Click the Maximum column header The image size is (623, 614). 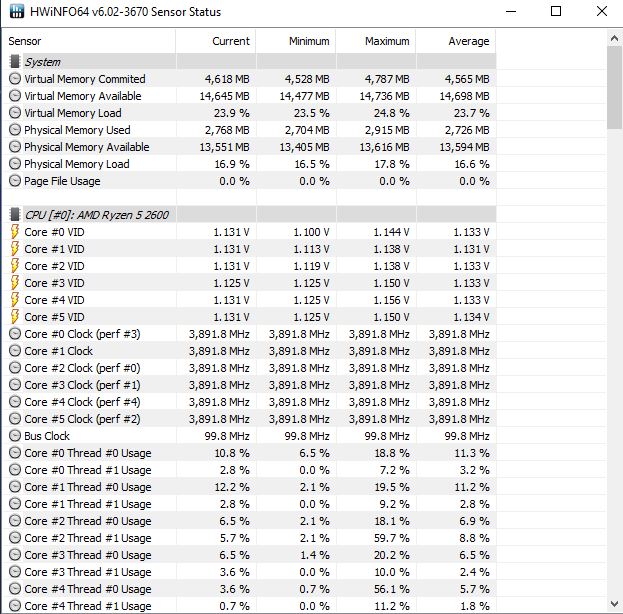point(376,41)
